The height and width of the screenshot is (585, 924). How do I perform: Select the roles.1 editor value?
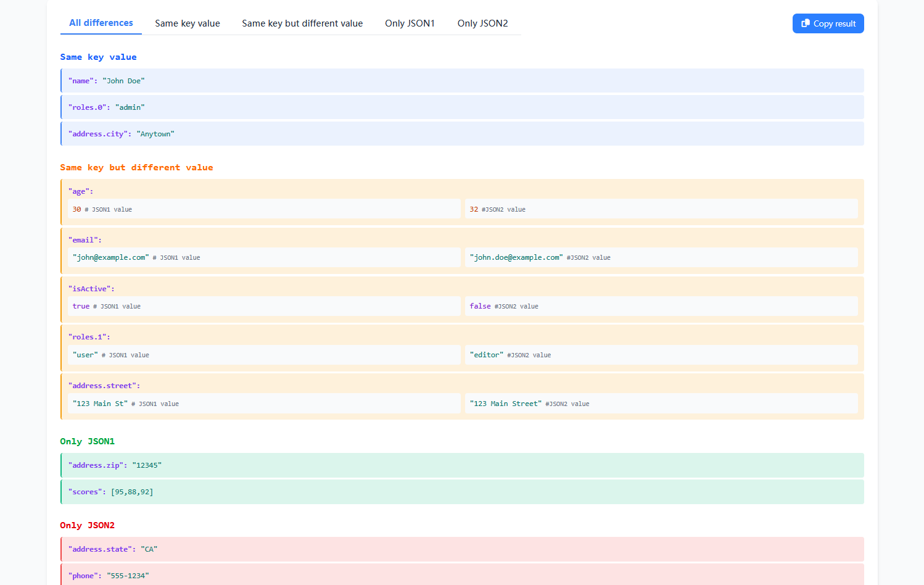click(x=661, y=354)
